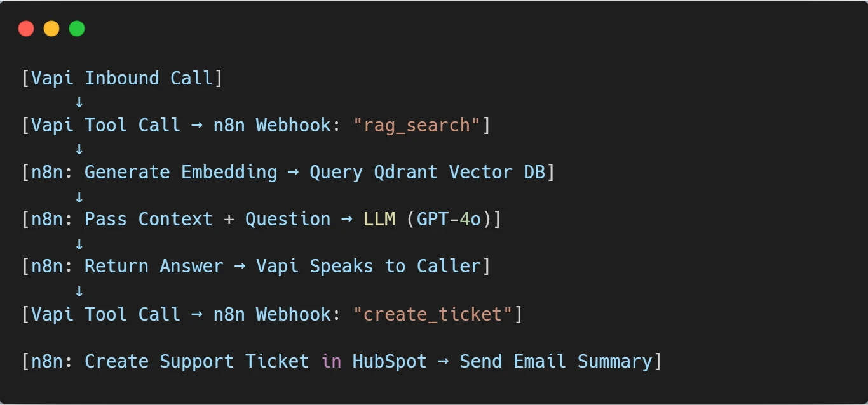The image size is (868, 405).
Task: Select the "create_ticket" string
Action: pyautogui.click(x=432, y=314)
